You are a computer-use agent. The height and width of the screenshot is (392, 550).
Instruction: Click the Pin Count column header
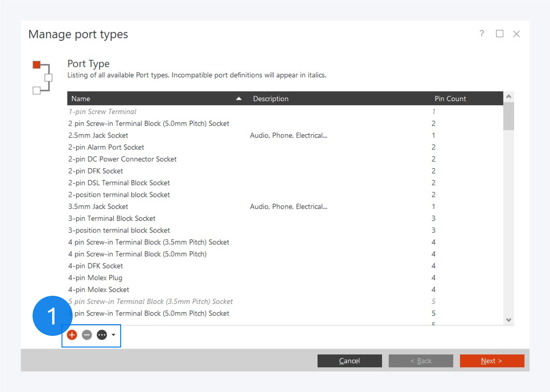point(450,99)
